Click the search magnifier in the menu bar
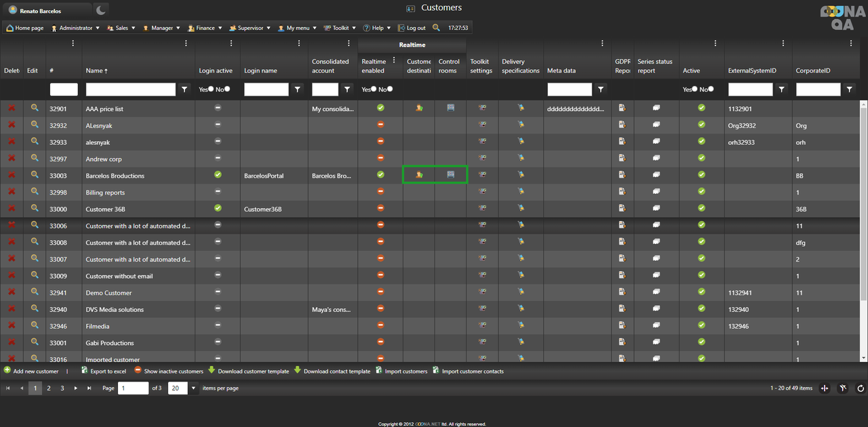Viewport: 868px width, 427px height. pyautogui.click(x=436, y=28)
